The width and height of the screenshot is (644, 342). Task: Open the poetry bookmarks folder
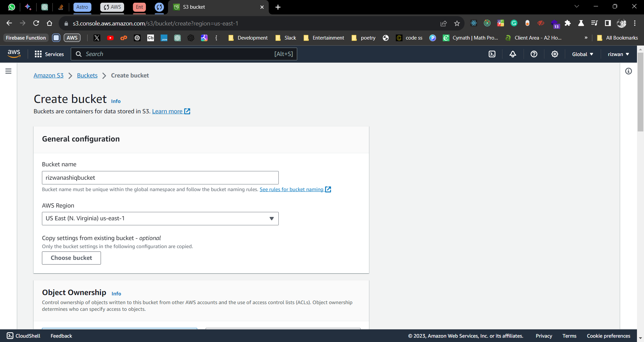pyautogui.click(x=364, y=38)
